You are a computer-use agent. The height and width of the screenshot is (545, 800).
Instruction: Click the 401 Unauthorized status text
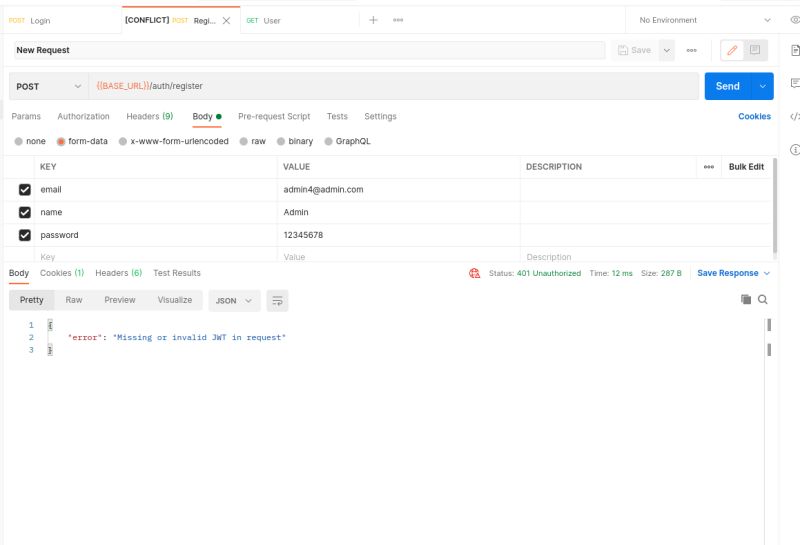(548, 274)
